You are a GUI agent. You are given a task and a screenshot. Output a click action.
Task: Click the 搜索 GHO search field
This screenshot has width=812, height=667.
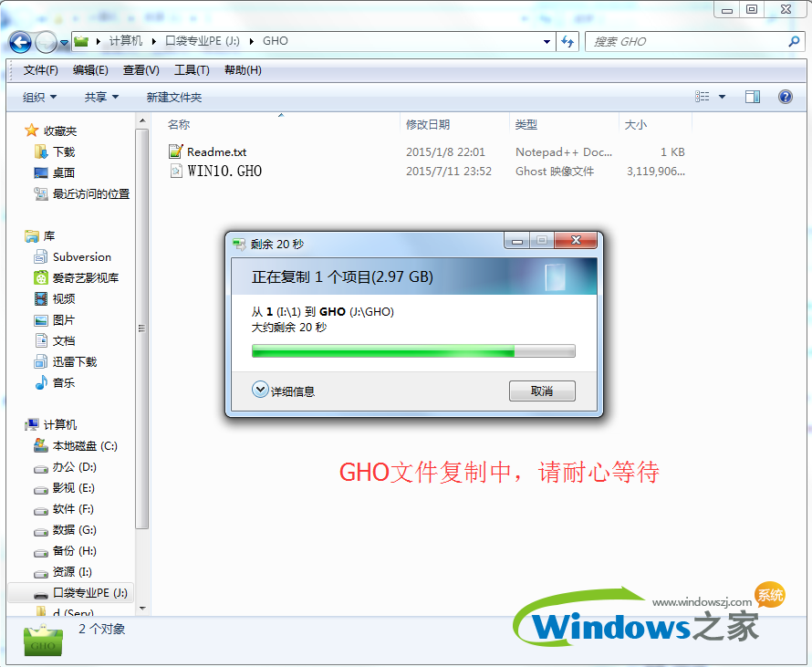coord(684,42)
